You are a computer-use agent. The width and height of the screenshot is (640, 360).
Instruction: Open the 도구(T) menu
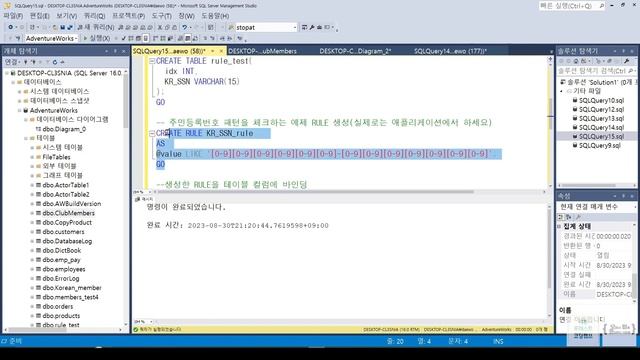(162, 16)
